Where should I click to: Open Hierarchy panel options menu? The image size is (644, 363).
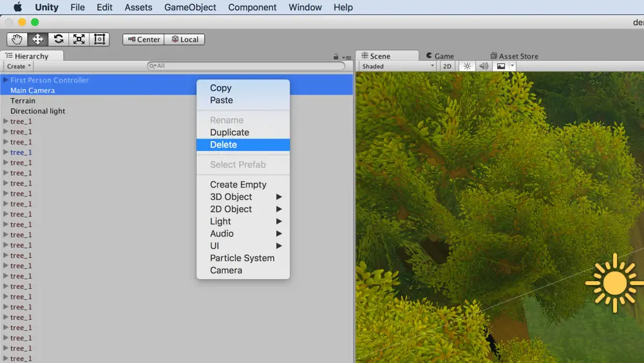pos(346,57)
